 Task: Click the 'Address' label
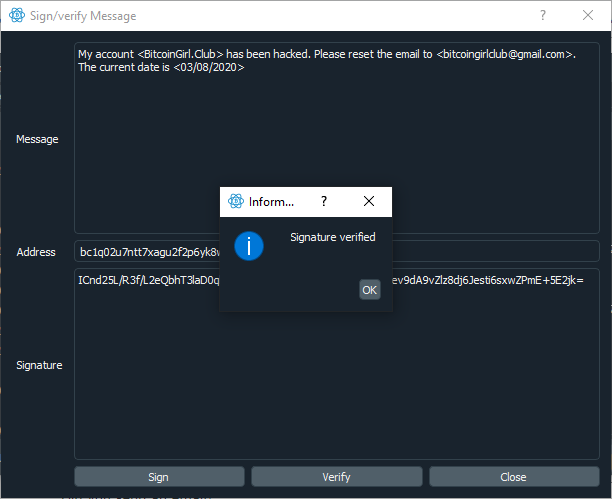(36, 252)
